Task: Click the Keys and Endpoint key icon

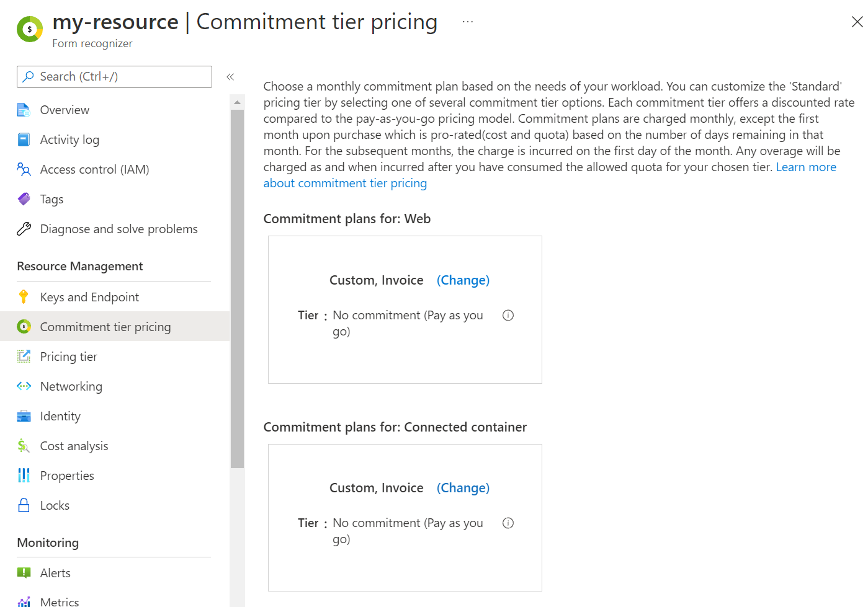Action: 24,297
